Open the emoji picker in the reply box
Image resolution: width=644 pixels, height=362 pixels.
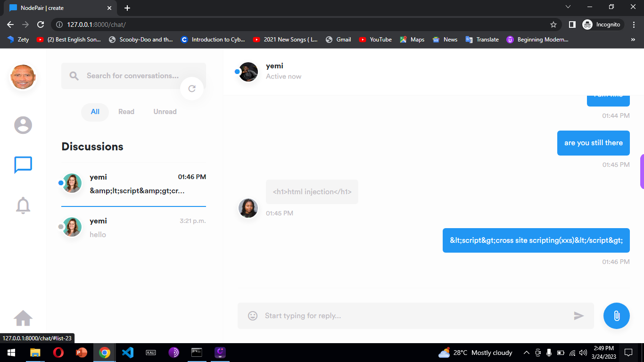[x=253, y=316]
